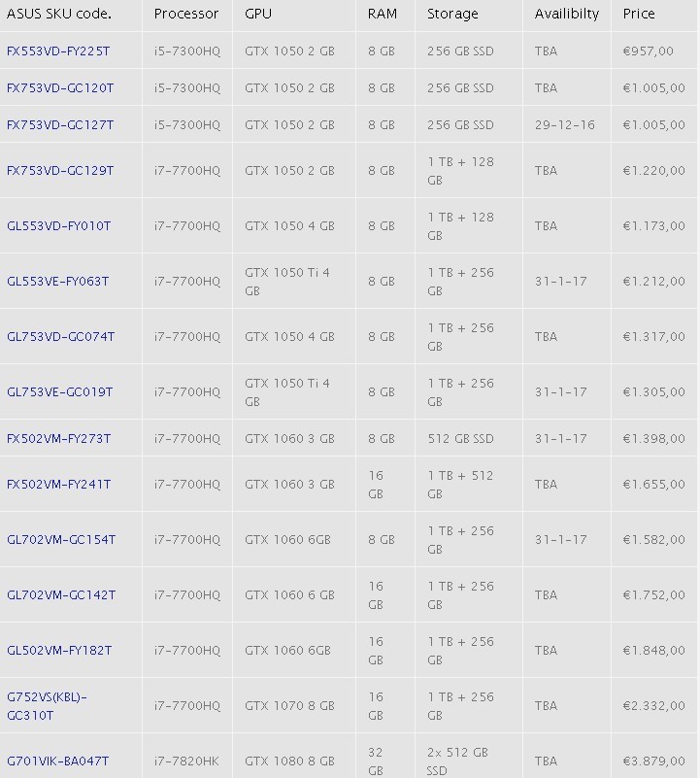700x778 pixels.
Task: Click the Processor column header
Action: (x=186, y=14)
